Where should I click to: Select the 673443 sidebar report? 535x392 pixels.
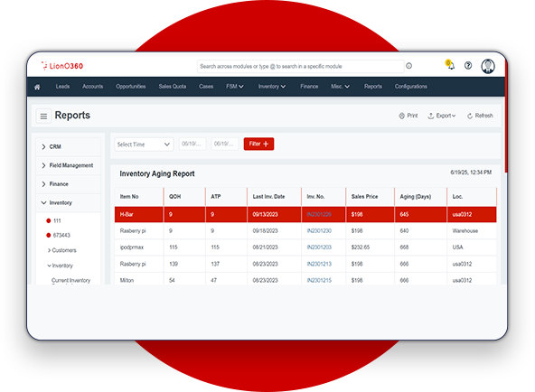point(58,235)
